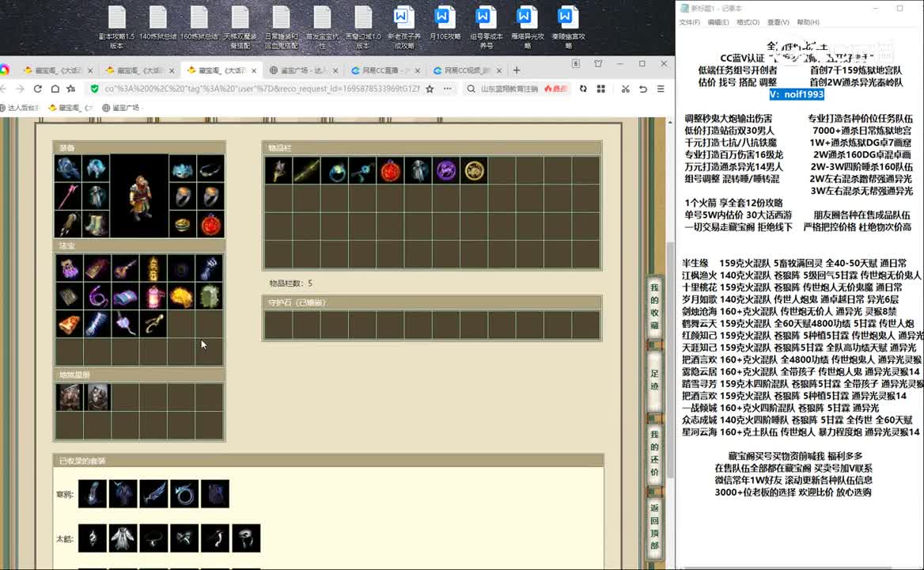Viewport: 924px width, 570px height.
Task: View the ring item in 寒鸦 set
Action: tap(184, 493)
